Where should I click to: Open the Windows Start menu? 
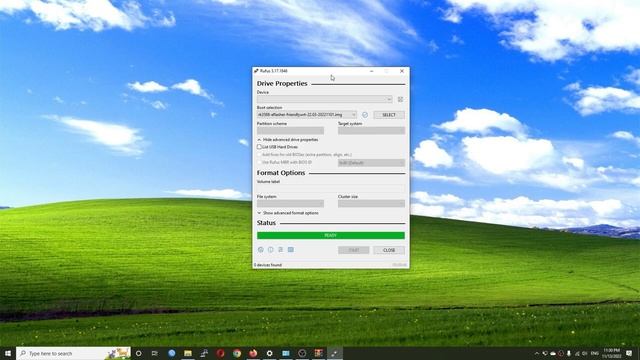click(8, 353)
